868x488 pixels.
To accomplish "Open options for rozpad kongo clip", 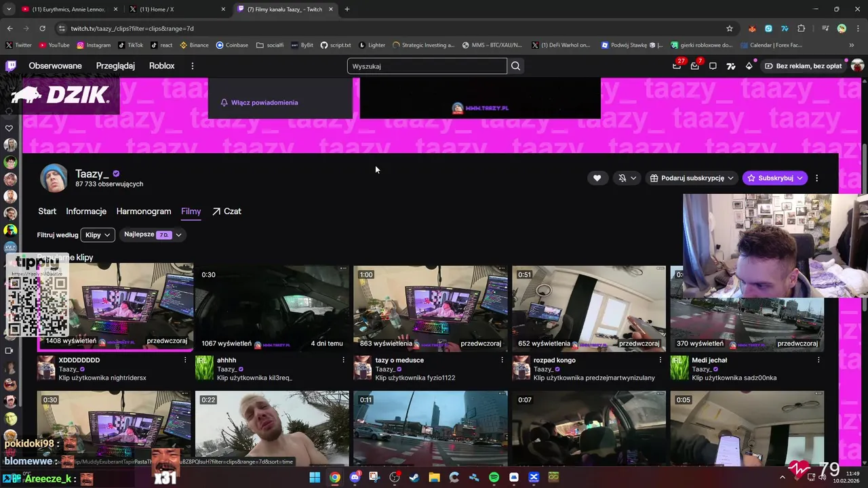I will 660,360.
